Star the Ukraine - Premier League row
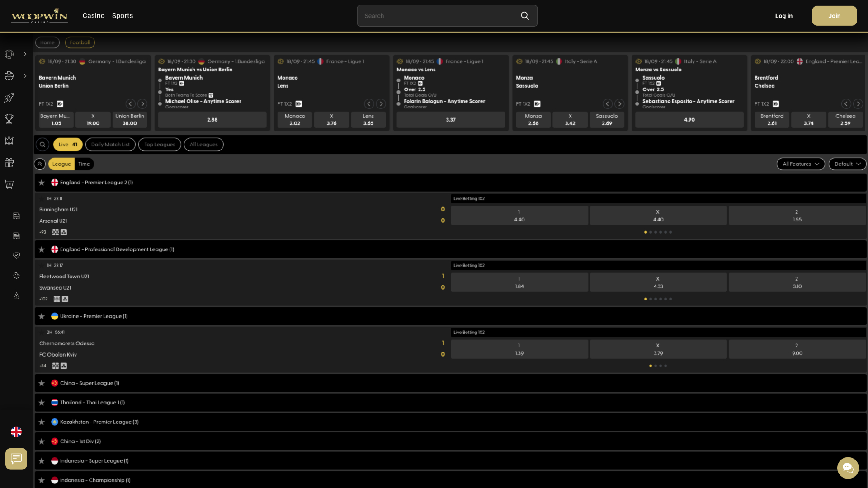This screenshot has width=868, height=488. click(x=42, y=316)
